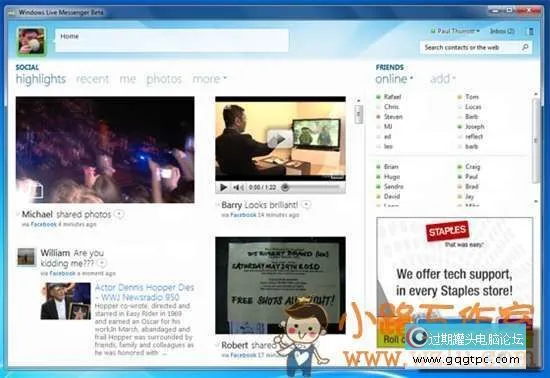Click William's small avatar thumbnail

pos(26,257)
